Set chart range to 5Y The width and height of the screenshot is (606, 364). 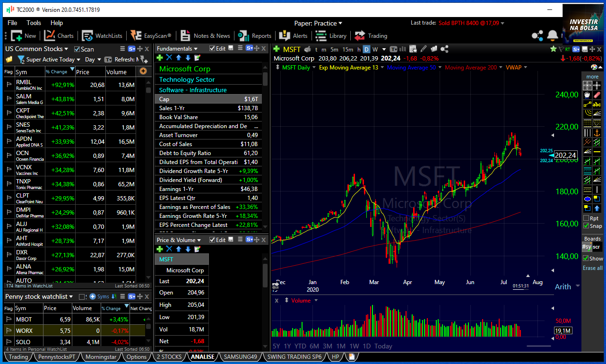point(277,346)
